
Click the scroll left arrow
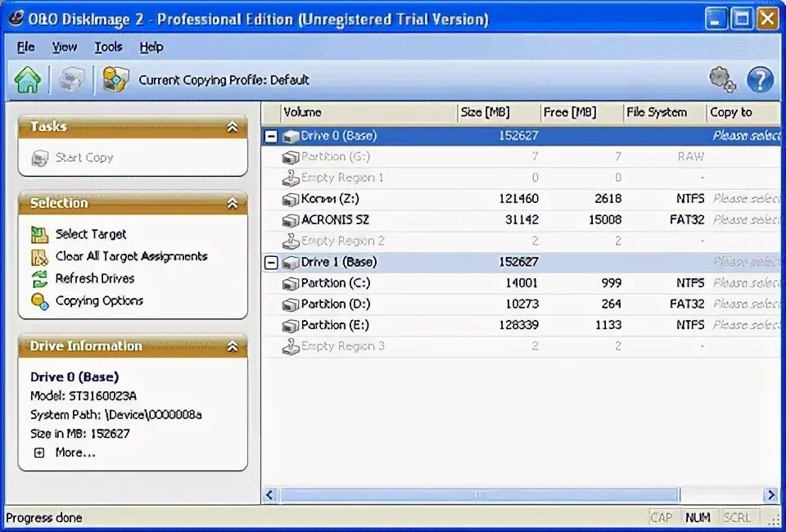click(269, 495)
